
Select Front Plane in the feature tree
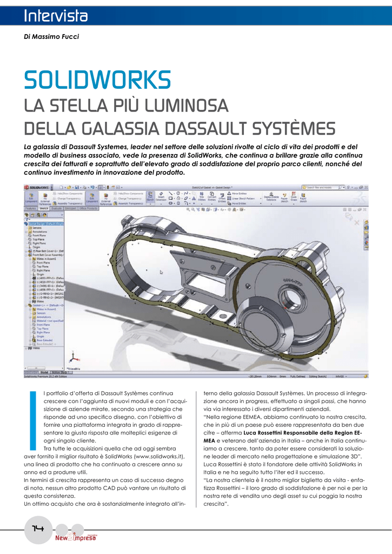[x=39, y=236]
